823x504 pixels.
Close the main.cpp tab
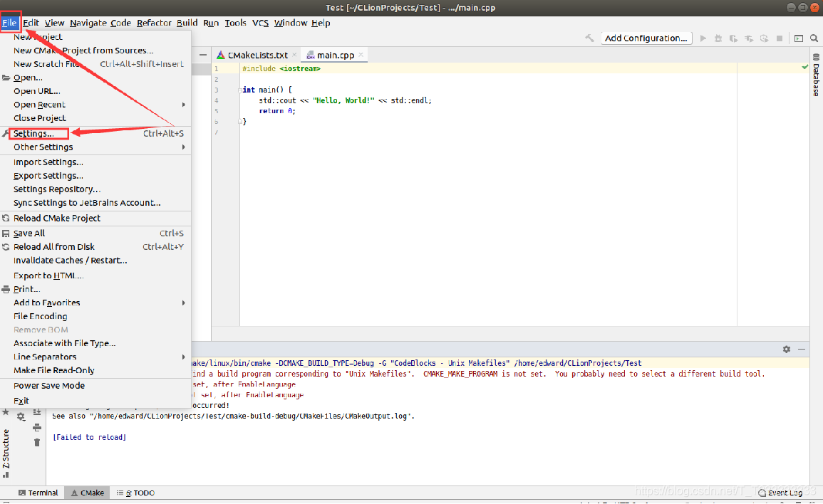361,55
